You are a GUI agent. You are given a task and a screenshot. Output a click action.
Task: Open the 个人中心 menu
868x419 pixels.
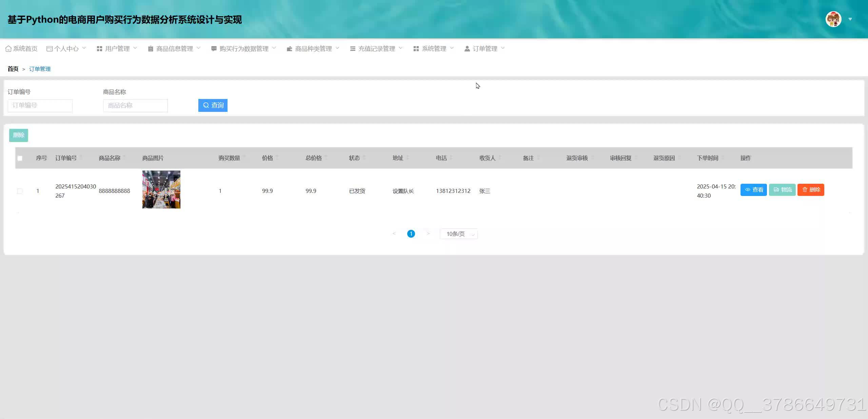(66, 49)
